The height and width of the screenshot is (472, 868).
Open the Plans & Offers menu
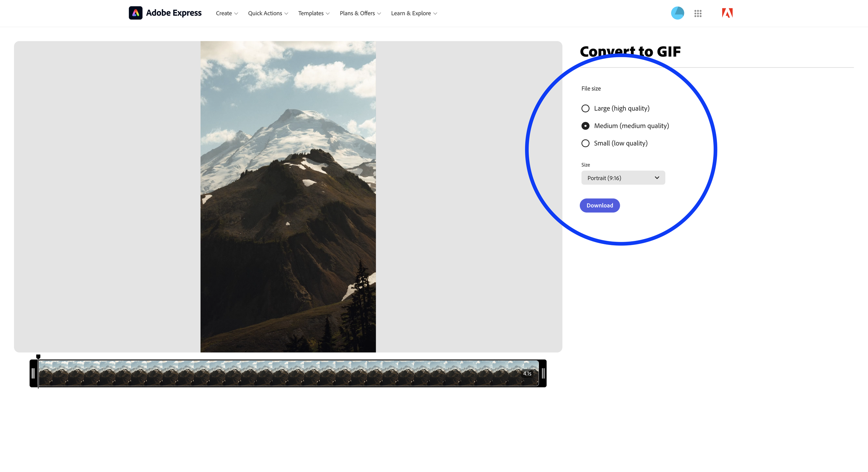click(x=360, y=13)
